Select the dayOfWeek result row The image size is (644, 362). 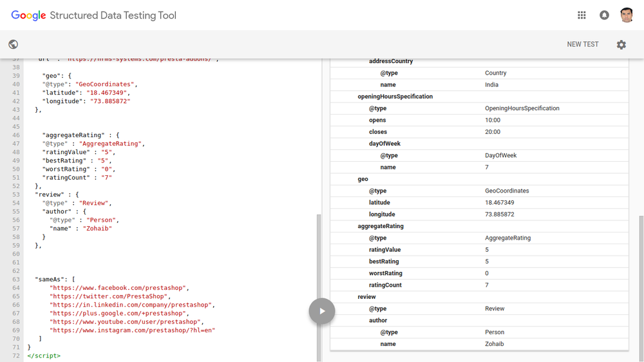(479, 144)
